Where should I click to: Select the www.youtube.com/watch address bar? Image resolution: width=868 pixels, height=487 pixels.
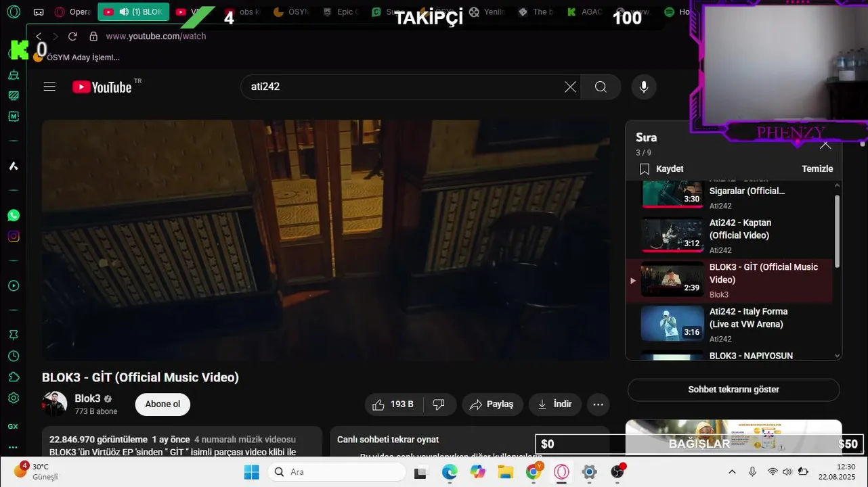(156, 36)
